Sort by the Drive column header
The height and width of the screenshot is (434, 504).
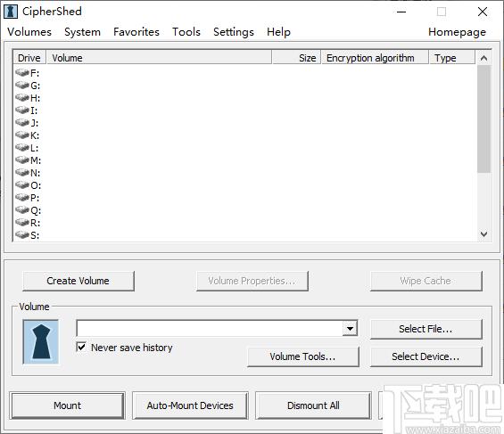(x=29, y=58)
